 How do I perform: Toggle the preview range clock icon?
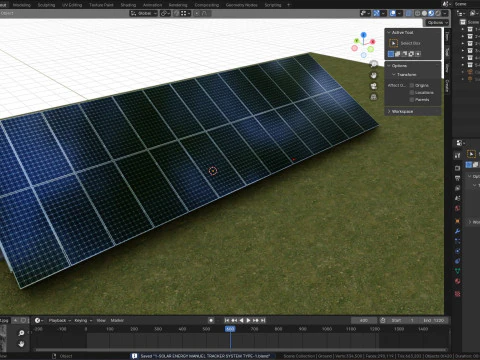[383, 320]
